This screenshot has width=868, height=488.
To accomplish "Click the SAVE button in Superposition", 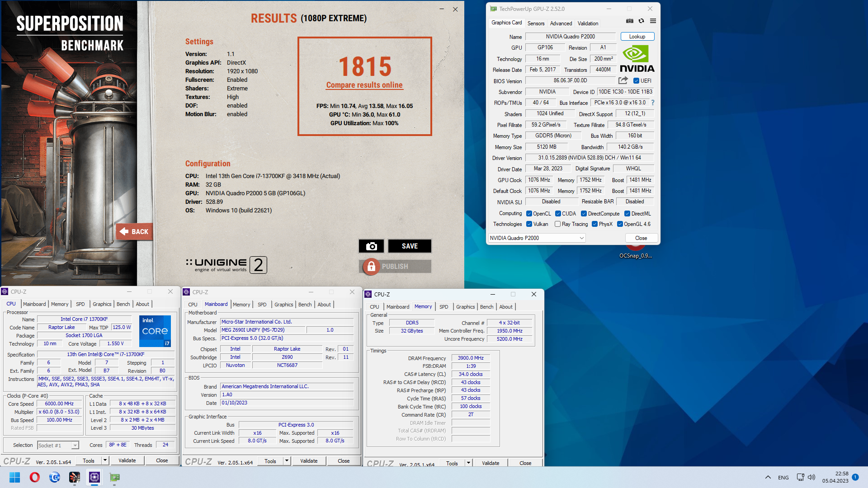I will 410,246.
